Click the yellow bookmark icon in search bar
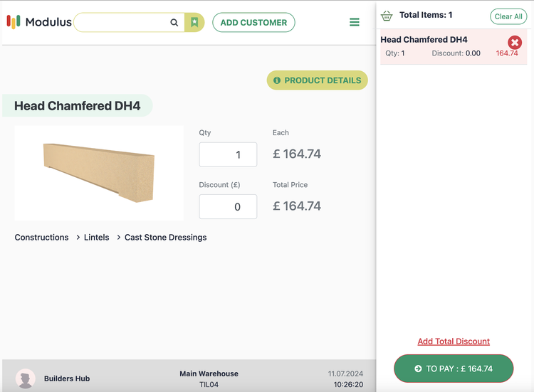534x392 pixels. 194,23
